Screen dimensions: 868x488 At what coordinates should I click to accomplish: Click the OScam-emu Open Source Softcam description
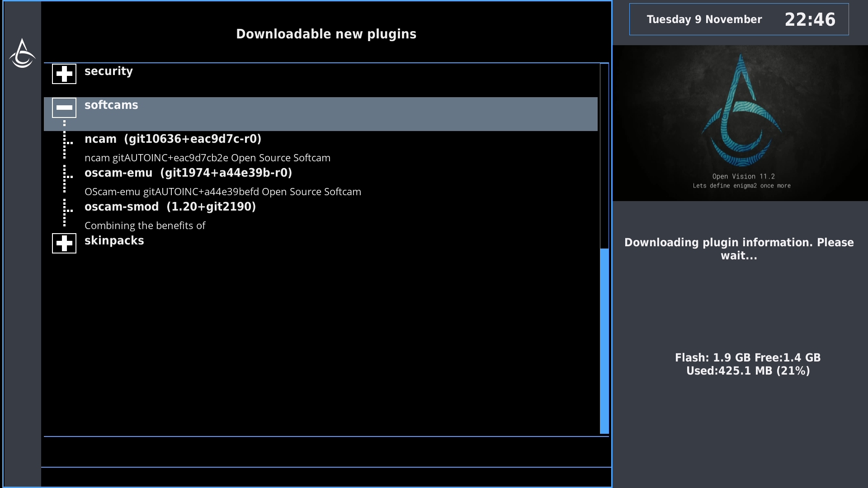coord(222,192)
